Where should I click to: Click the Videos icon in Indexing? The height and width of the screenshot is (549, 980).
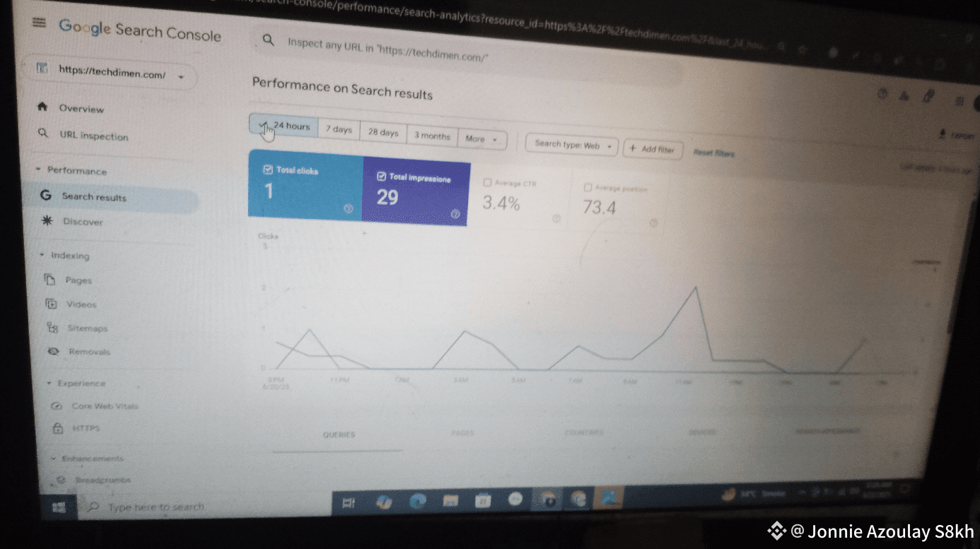click(51, 304)
